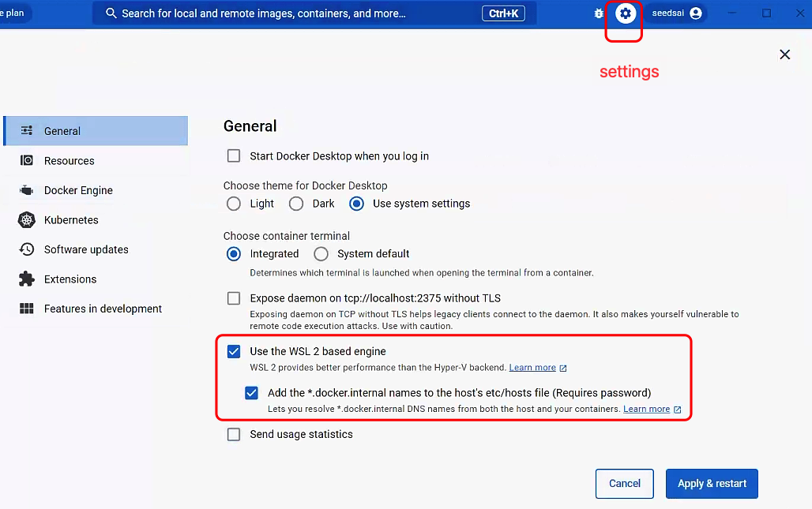
Task: Click the seedsai user avatar icon
Action: [696, 13]
